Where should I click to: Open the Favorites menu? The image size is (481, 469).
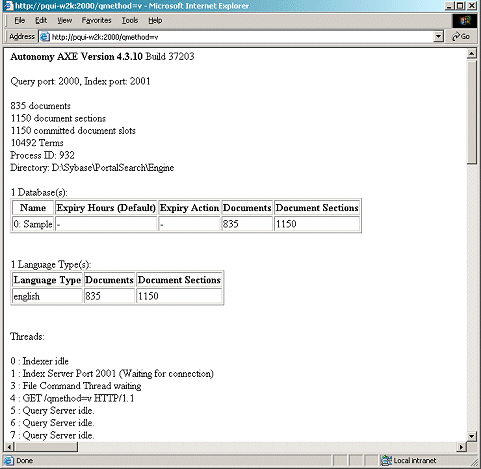[x=96, y=21]
